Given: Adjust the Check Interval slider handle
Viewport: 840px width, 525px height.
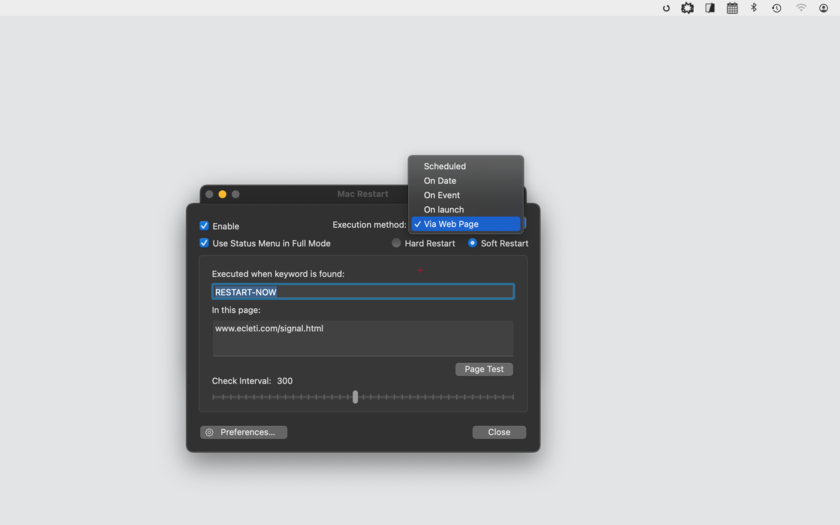Looking at the screenshot, I should [355, 397].
